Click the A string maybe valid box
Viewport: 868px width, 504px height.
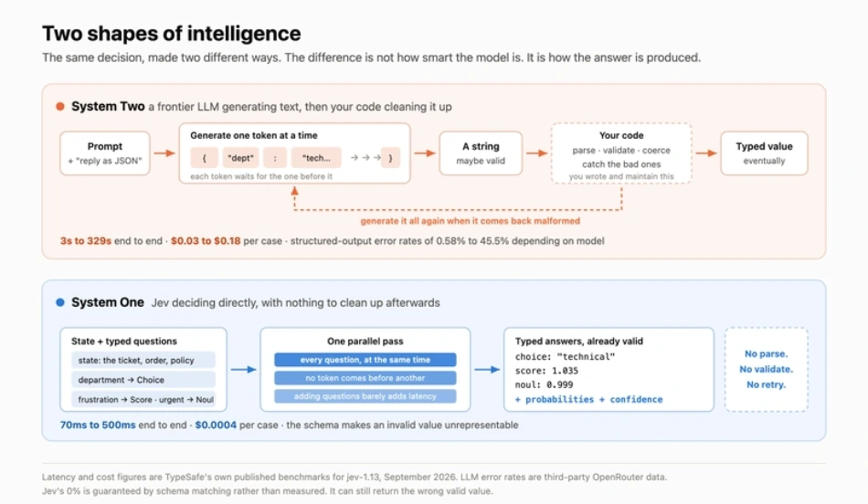[x=481, y=153]
